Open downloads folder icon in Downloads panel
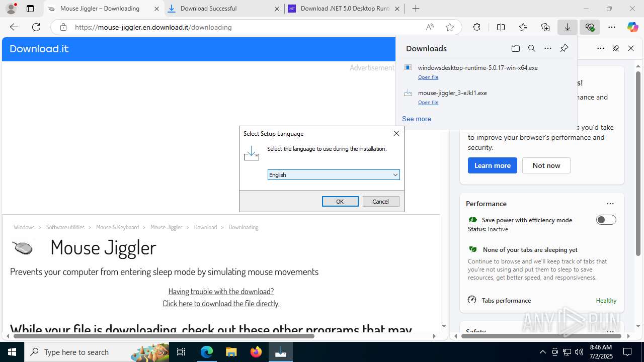The width and height of the screenshot is (644, 362). (x=515, y=48)
